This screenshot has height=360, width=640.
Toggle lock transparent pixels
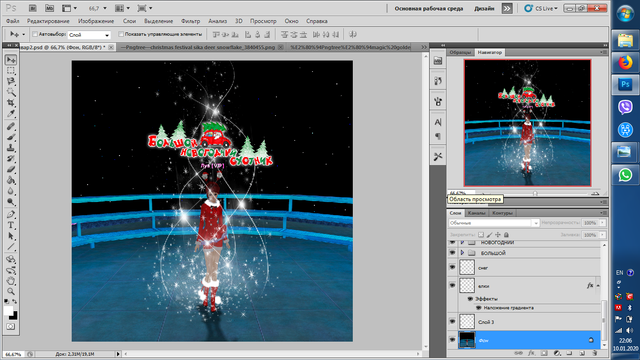pyautogui.click(x=481, y=235)
